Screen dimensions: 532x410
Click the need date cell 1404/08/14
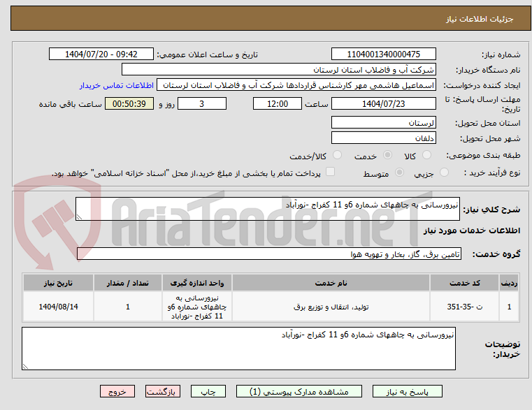[x=58, y=307]
